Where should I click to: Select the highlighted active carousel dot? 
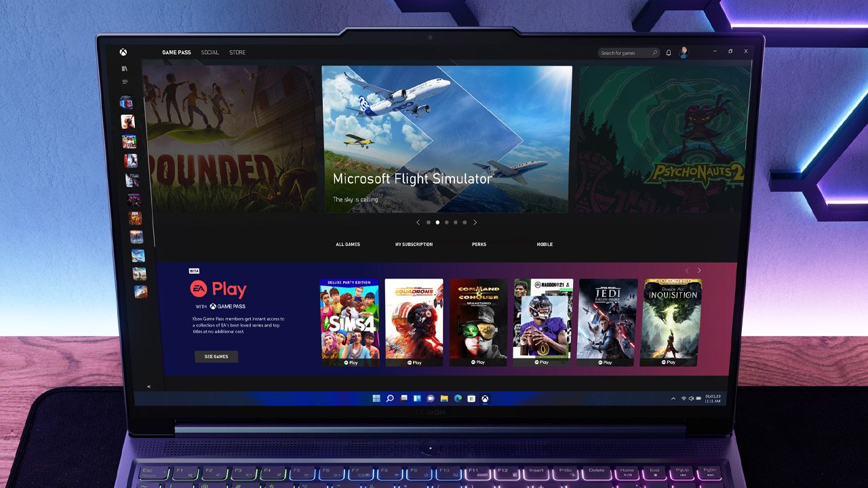tap(437, 222)
